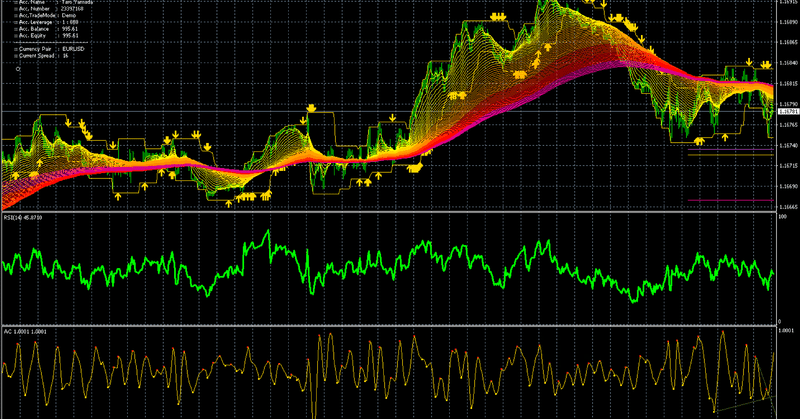Screen dimensions: 800x419
Task: Click the Acc.TradeMode Demo label
Action: click(x=45, y=15)
